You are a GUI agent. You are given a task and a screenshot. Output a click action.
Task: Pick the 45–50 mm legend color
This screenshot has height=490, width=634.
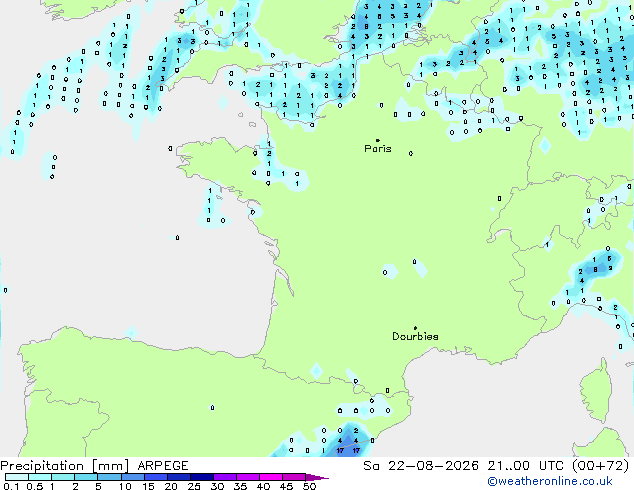click(294, 477)
